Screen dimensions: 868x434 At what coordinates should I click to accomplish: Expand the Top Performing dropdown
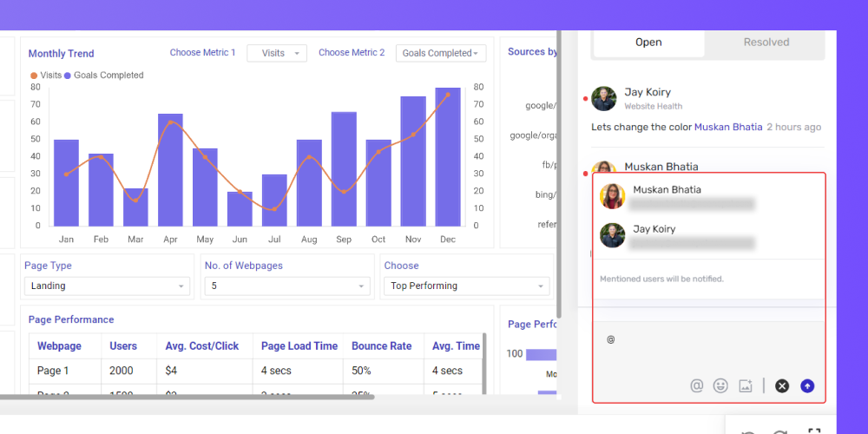[467, 286]
